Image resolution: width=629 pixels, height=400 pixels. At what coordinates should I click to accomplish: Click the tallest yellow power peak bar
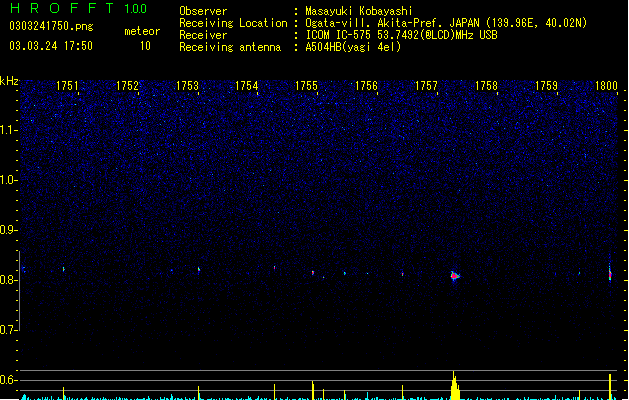pyautogui.click(x=454, y=385)
